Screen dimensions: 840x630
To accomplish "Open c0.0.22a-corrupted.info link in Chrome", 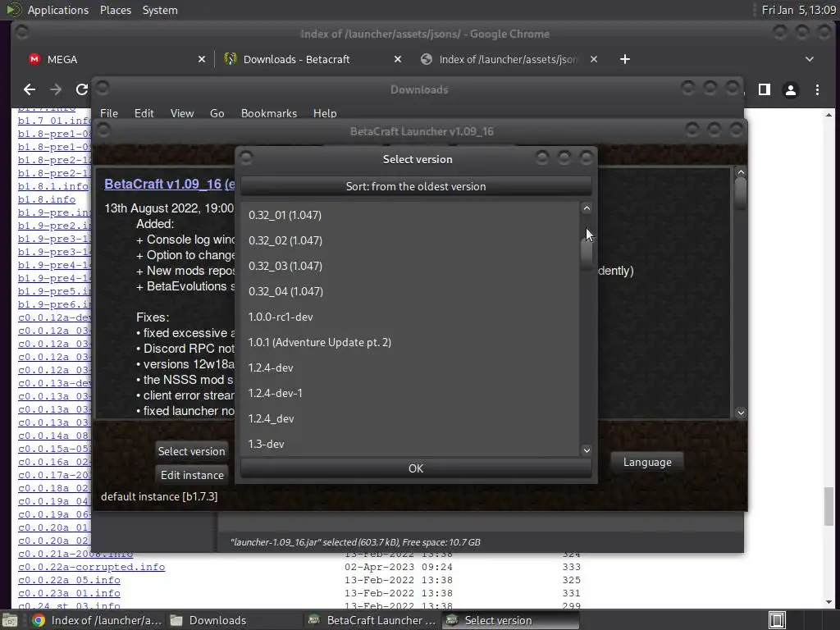I will click(x=92, y=567).
